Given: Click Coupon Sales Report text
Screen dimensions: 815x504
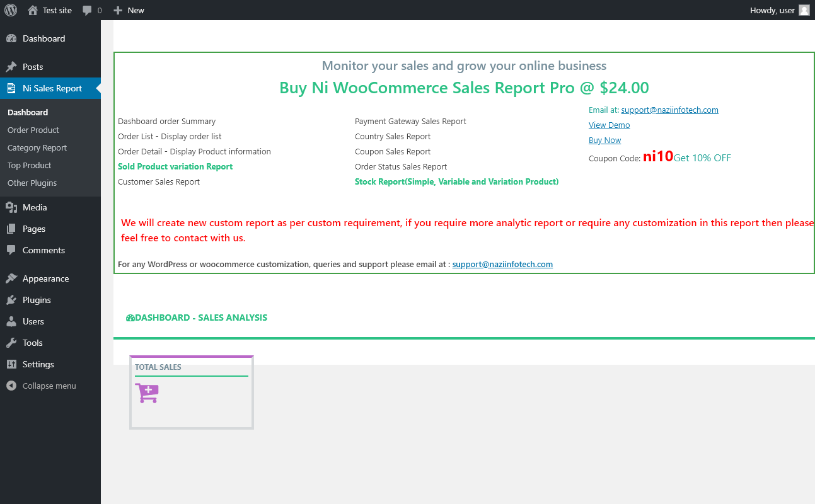Looking at the screenshot, I should click(393, 151).
